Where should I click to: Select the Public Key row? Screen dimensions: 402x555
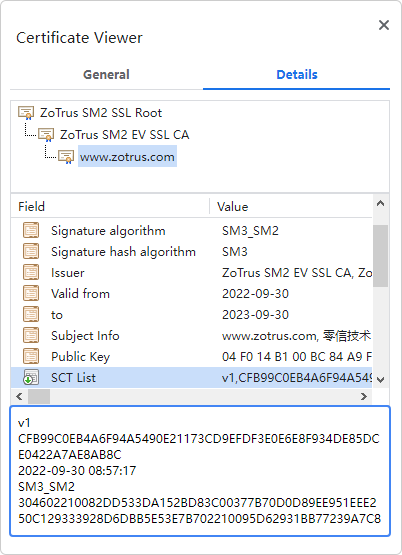(191, 356)
